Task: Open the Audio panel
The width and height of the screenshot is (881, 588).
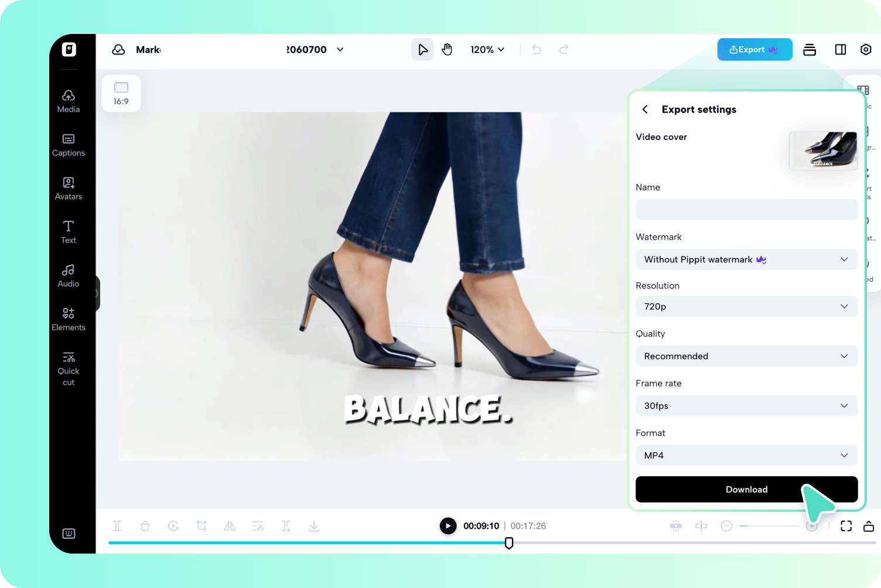Action: pos(69,276)
